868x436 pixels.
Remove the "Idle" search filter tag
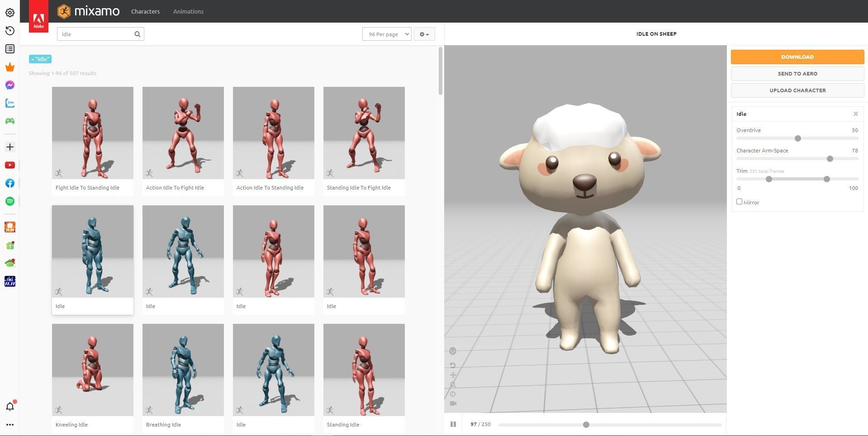40,59
